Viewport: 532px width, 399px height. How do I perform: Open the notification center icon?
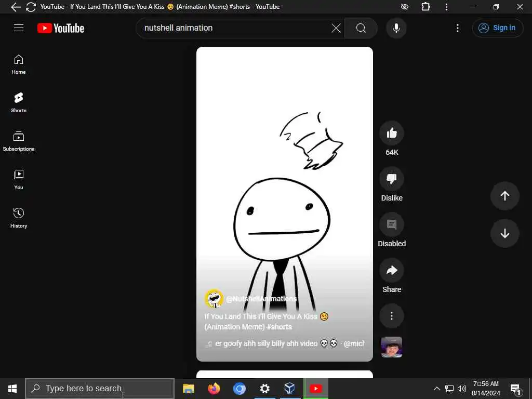point(516,389)
